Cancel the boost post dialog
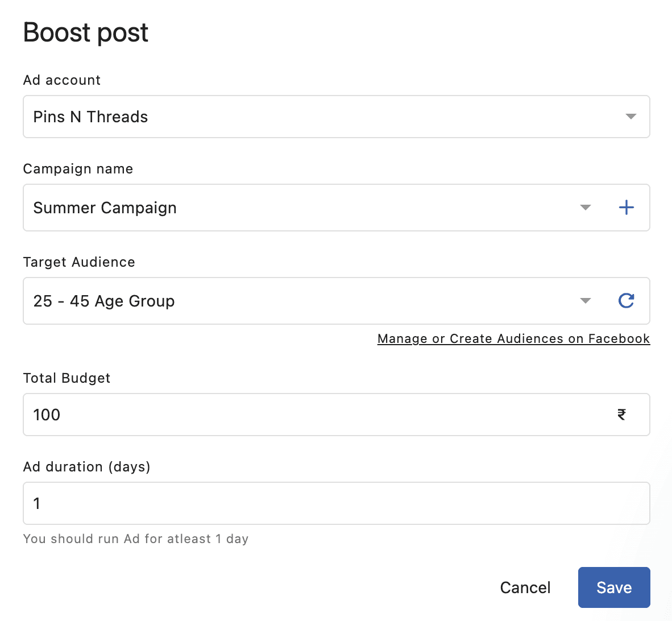The width and height of the screenshot is (672, 621). point(525,587)
